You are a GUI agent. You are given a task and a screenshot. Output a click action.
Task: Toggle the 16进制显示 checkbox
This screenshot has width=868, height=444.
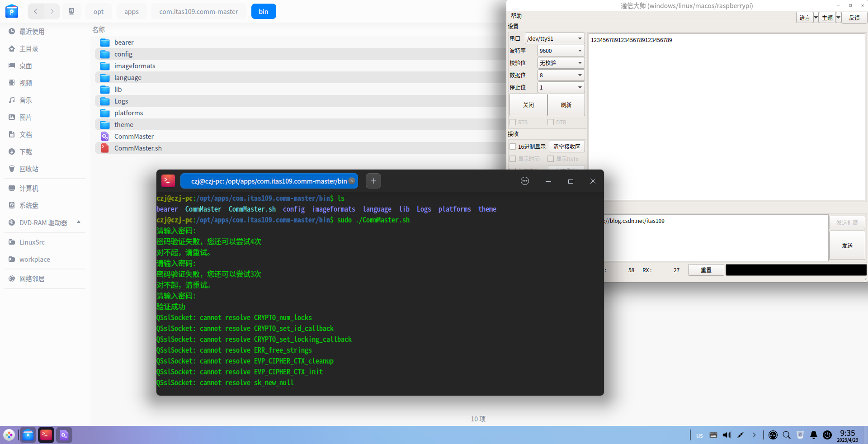tap(513, 146)
